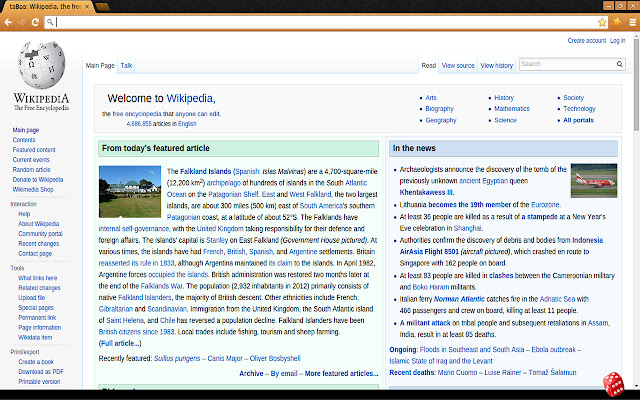Open the Falkland Islands article link
This screenshot has height=400, width=640.
pyautogui.click(x=206, y=171)
